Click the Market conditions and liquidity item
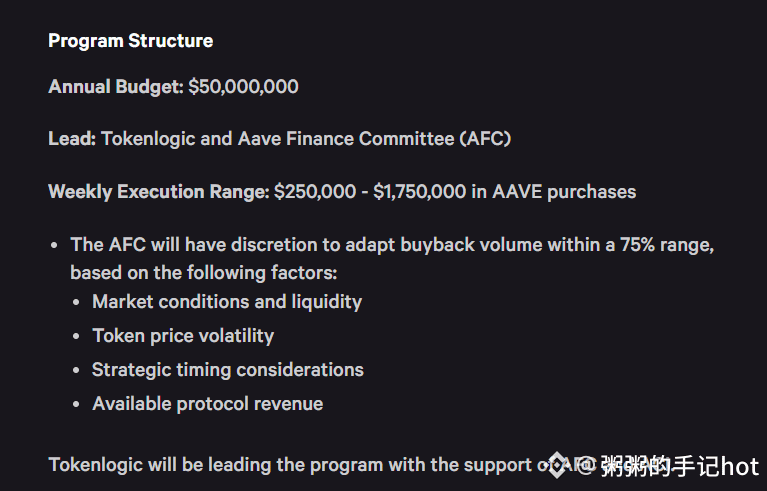This screenshot has height=491, width=767. pos(227,302)
